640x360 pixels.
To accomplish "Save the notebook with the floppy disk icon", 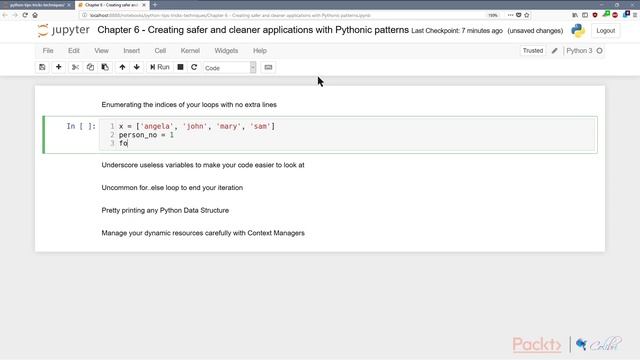I will [x=42, y=67].
